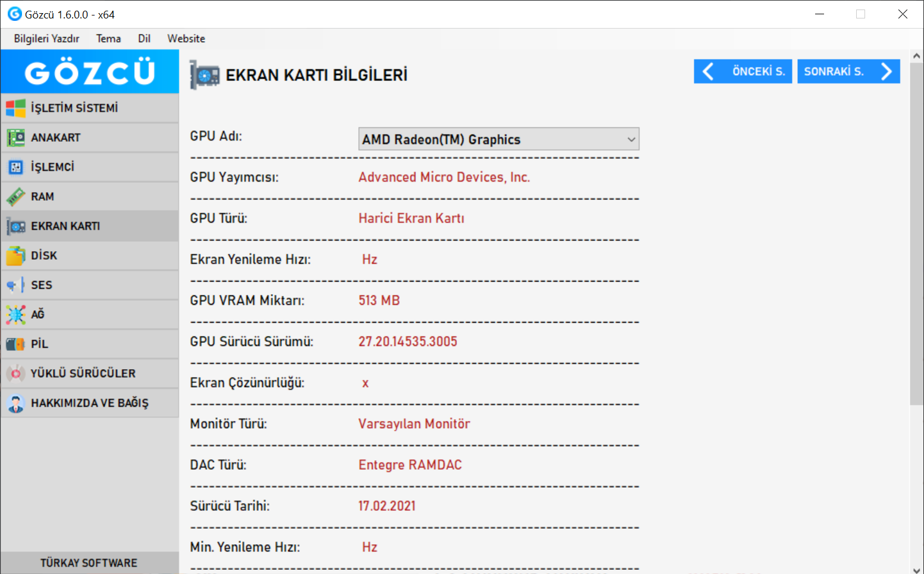Click the DAC Türü label
Viewport: 924px width, 574px height.
click(218, 465)
